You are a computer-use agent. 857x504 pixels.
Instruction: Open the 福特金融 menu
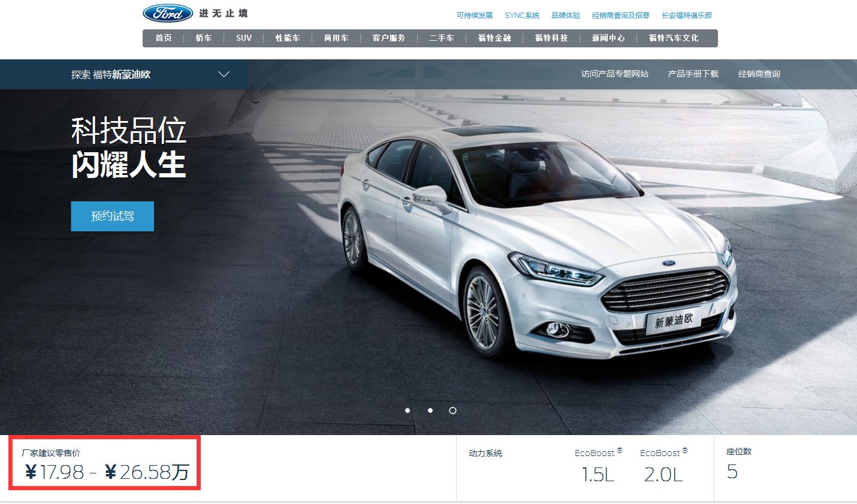494,38
